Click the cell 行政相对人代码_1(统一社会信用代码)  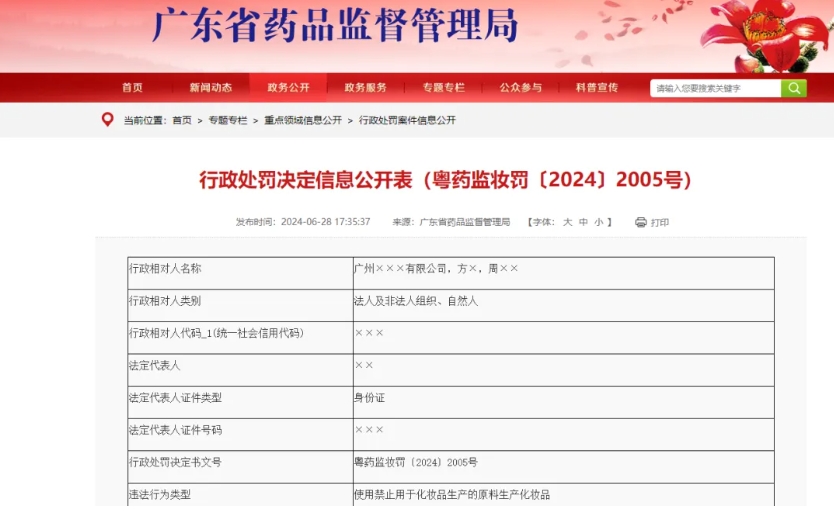click(x=240, y=338)
